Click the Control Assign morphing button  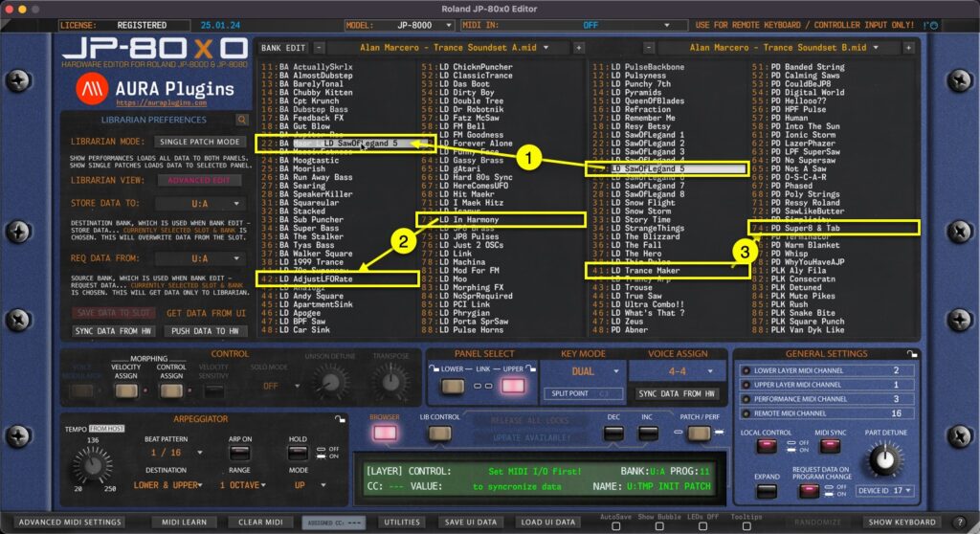pos(170,390)
